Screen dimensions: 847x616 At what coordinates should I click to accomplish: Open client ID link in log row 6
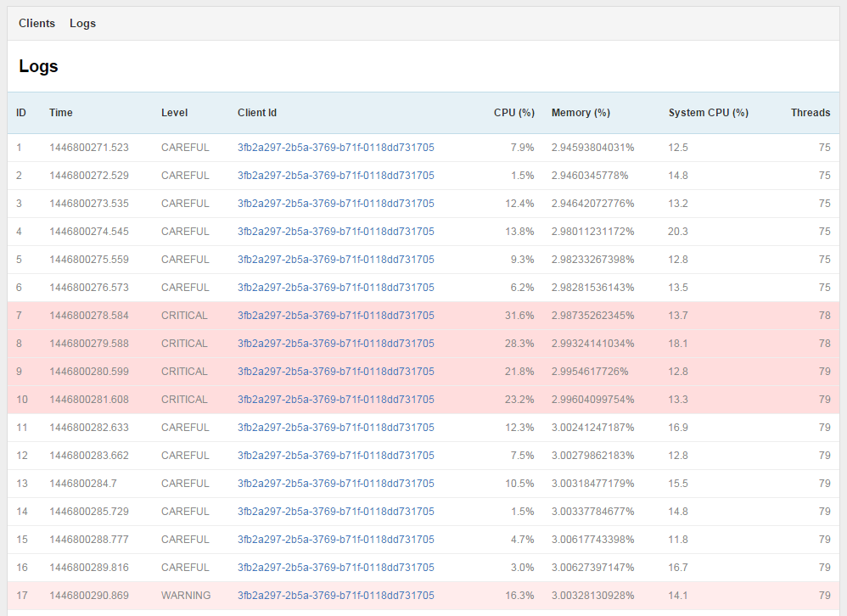coord(336,288)
